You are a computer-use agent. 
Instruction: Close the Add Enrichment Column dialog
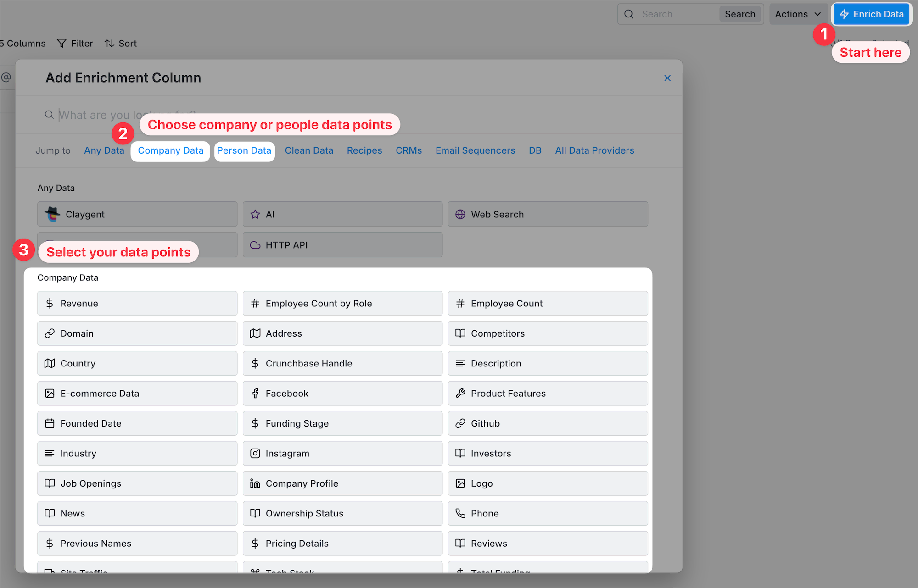pyautogui.click(x=667, y=78)
